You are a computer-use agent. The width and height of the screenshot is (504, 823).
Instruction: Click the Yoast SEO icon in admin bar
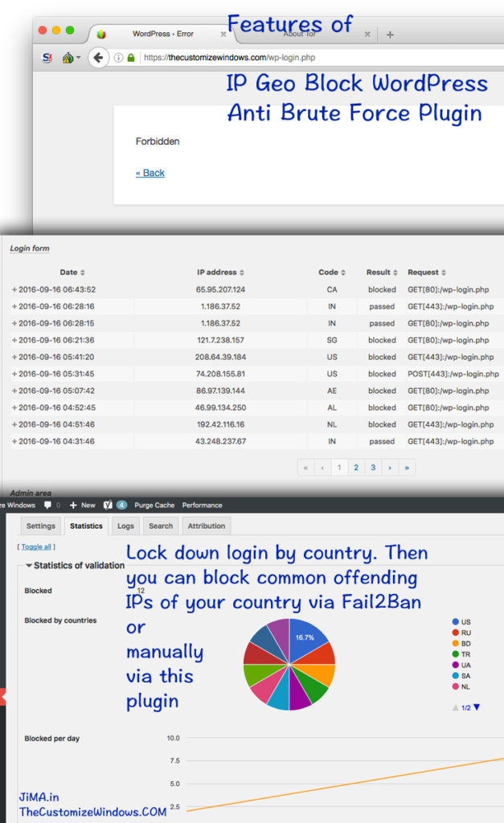click(108, 505)
